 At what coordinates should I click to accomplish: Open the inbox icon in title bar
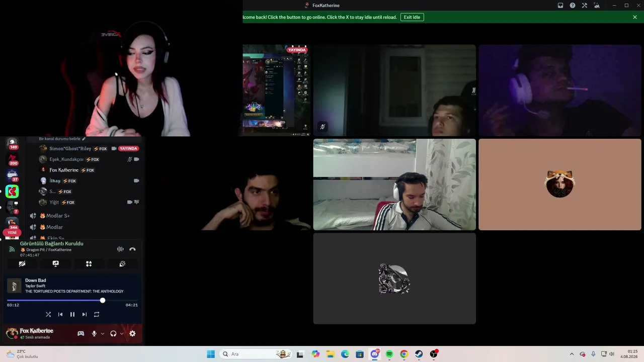point(560,6)
